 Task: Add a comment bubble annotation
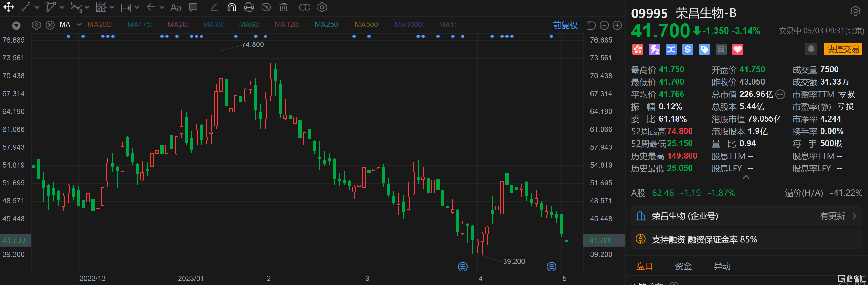[x=193, y=7]
